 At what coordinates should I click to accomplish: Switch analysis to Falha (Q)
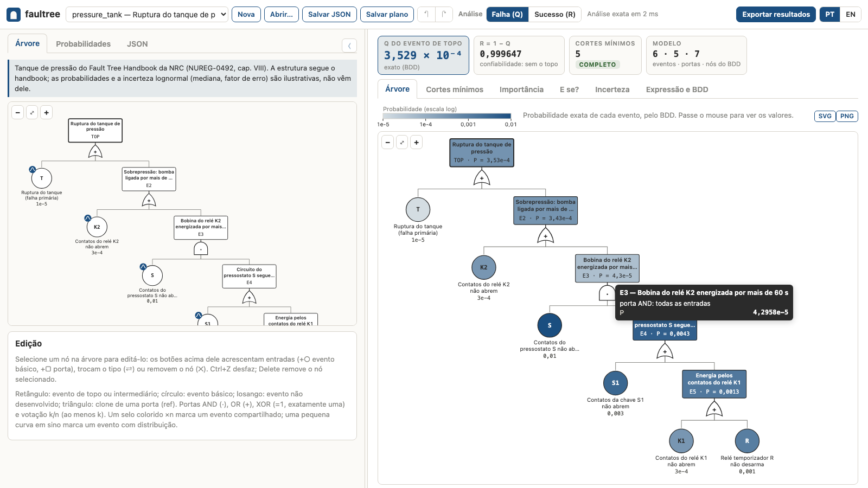[x=507, y=15]
